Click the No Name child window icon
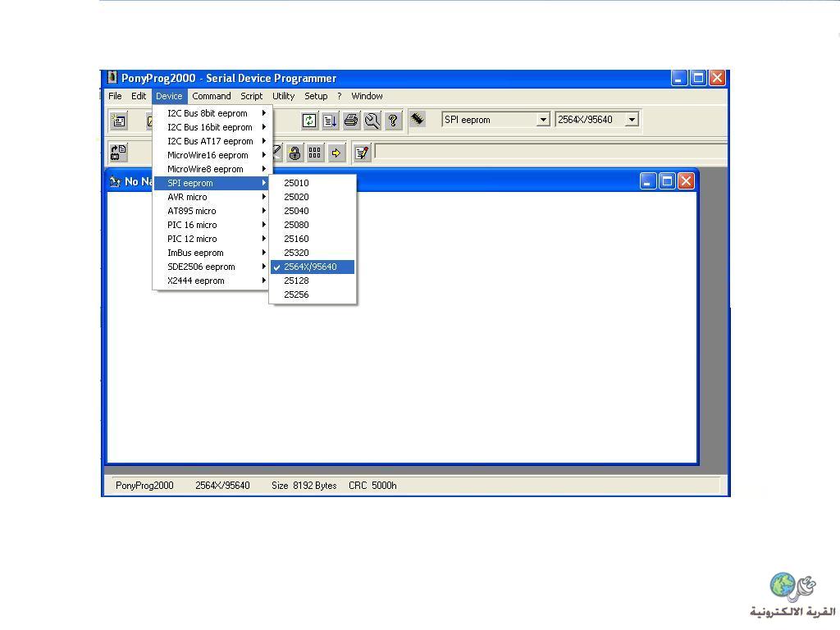The image size is (840, 630). [x=115, y=181]
